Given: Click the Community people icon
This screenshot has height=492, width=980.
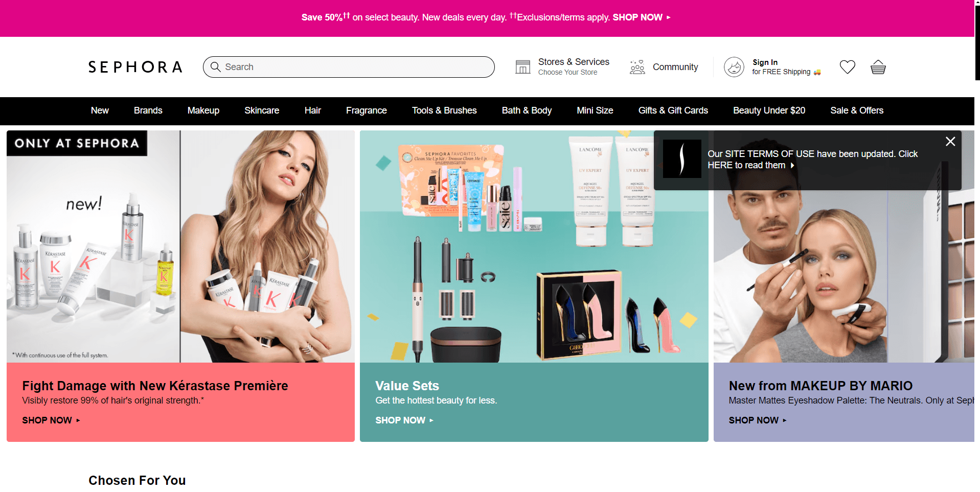Looking at the screenshot, I should (637, 67).
